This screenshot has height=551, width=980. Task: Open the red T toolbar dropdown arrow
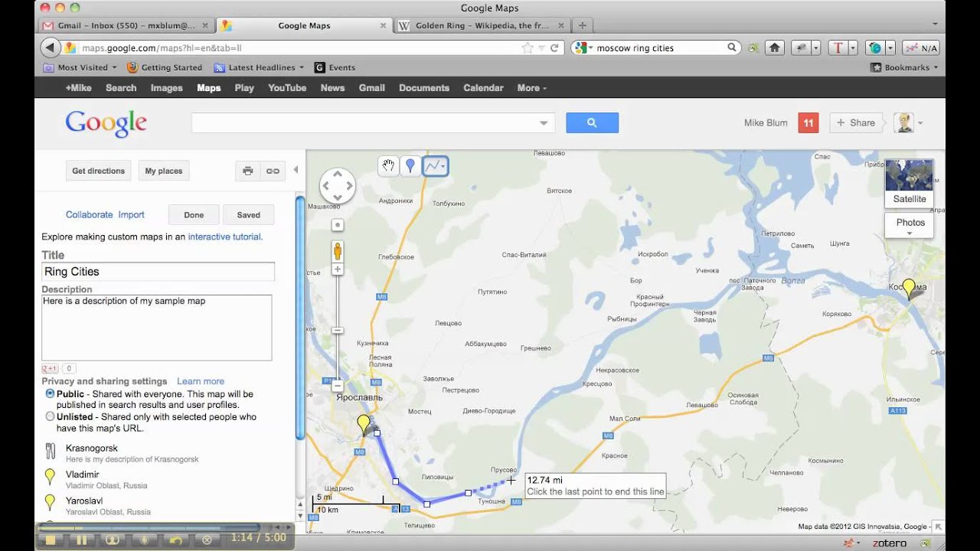coord(854,47)
